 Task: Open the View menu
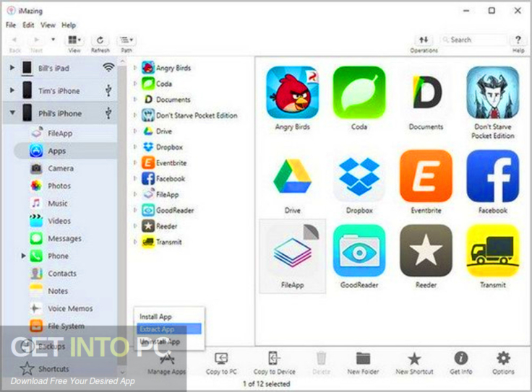tap(48, 25)
